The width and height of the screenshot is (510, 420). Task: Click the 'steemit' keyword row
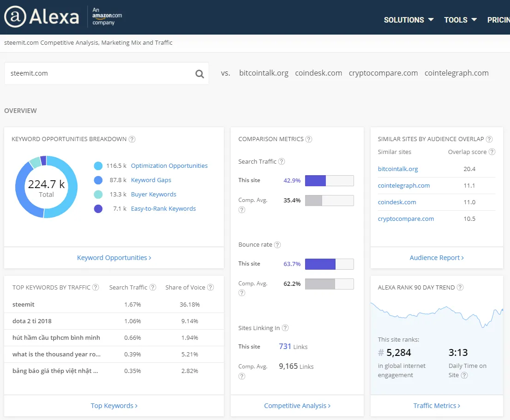click(x=114, y=305)
